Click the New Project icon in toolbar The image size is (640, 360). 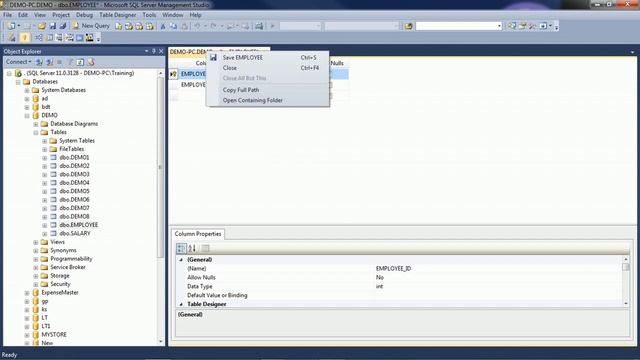pyautogui.click(x=11, y=26)
